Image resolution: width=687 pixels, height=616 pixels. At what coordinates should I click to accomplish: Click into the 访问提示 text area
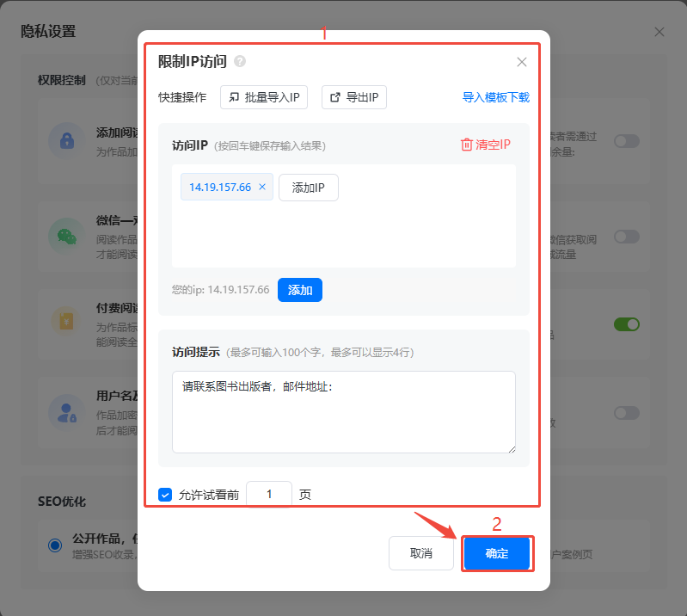(344, 411)
